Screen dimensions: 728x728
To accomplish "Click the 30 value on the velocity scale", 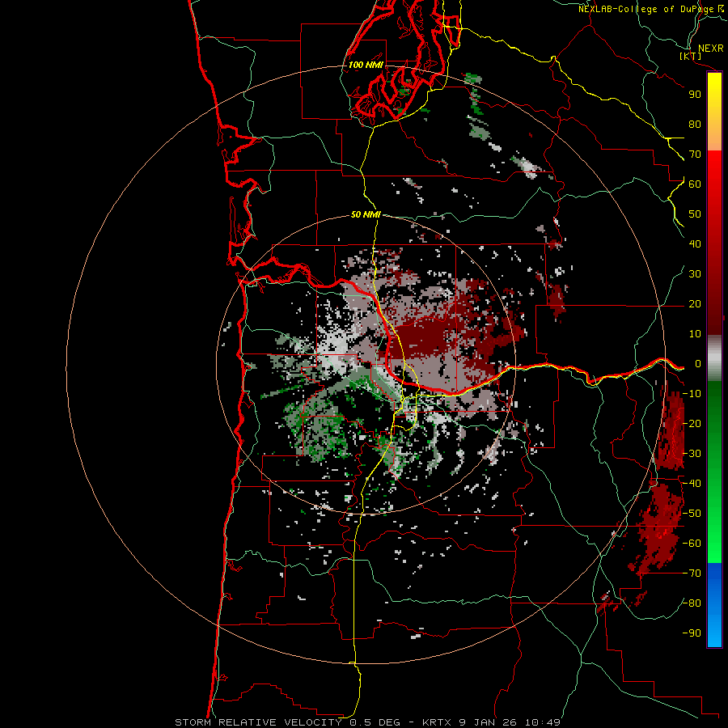I will click(x=695, y=274).
